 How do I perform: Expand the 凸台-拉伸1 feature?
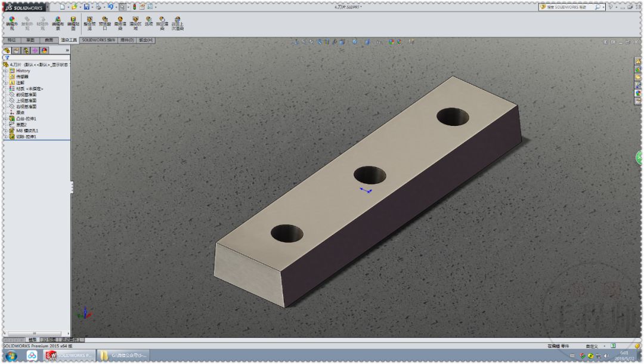click(x=5, y=118)
